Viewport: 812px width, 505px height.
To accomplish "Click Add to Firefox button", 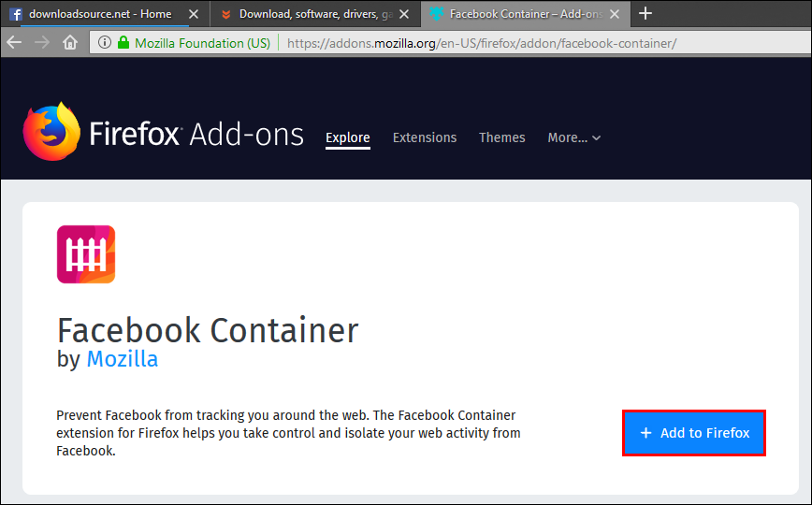I will point(694,433).
